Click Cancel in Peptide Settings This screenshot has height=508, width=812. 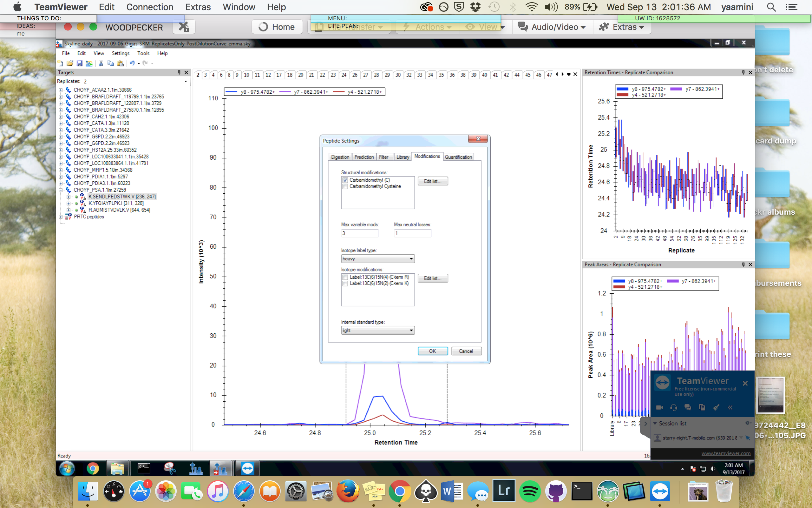(x=466, y=351)
